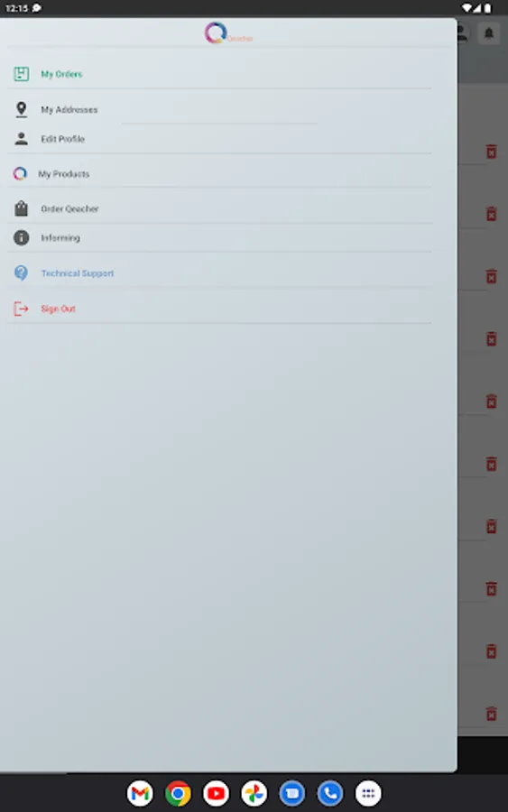The height and width of the screenshot is (812, 508).
Task: Click the red Sign Out arrow icon
Action: point(22,309)
